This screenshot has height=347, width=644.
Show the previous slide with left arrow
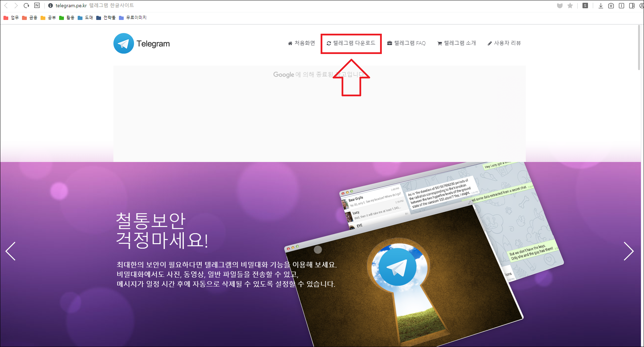click(x=11, y=251)
